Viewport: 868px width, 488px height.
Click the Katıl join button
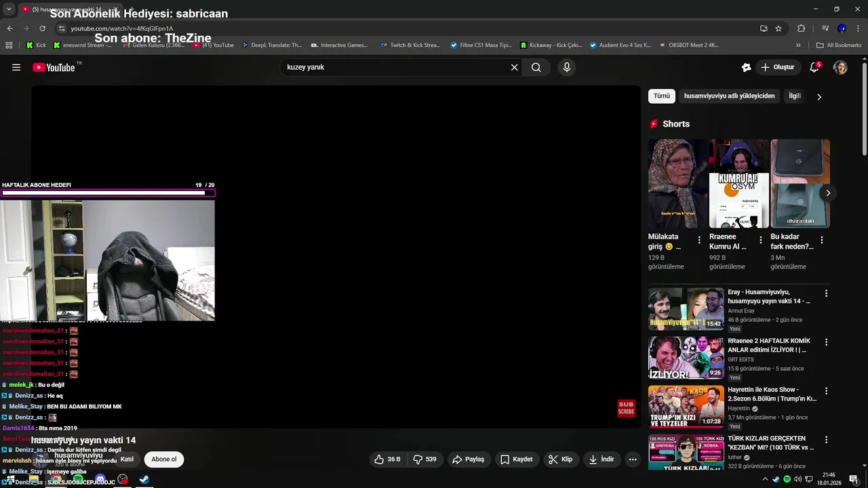[x=127, y=460]
